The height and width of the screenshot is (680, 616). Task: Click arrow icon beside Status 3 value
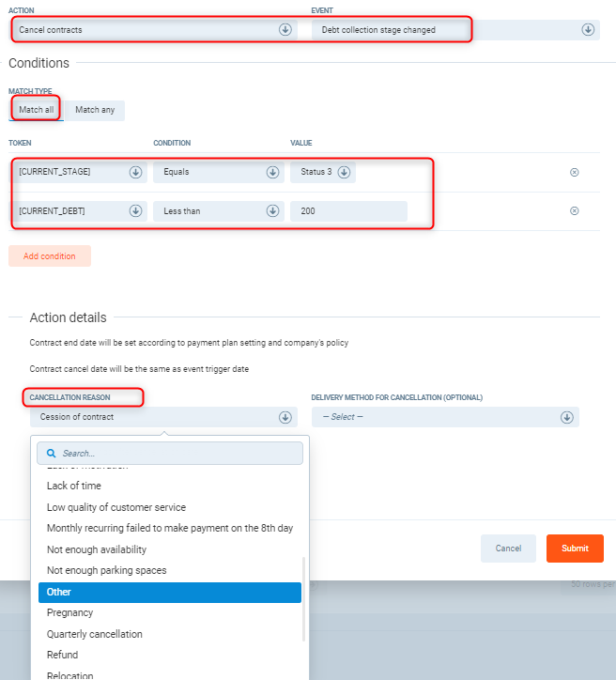point(344,173)
